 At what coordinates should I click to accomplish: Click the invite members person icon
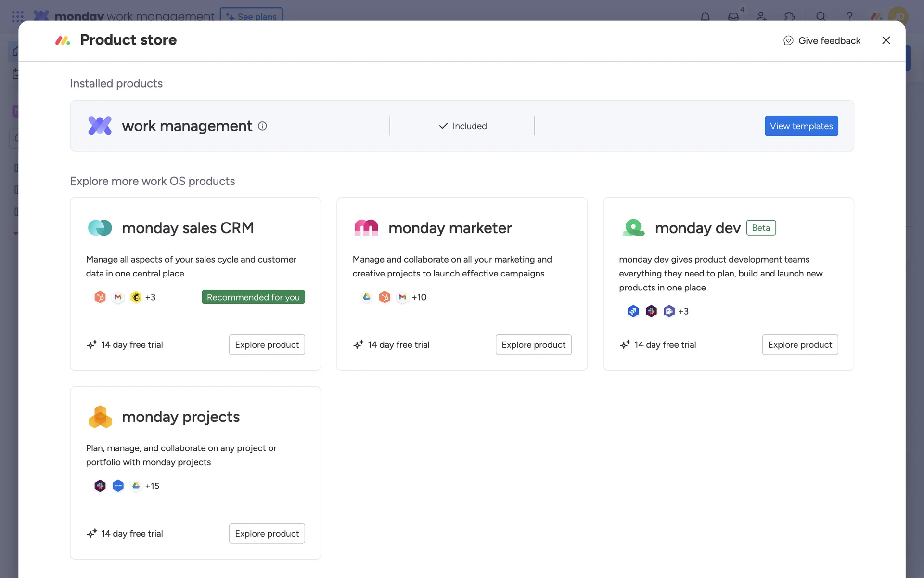[x=761, y=16]
